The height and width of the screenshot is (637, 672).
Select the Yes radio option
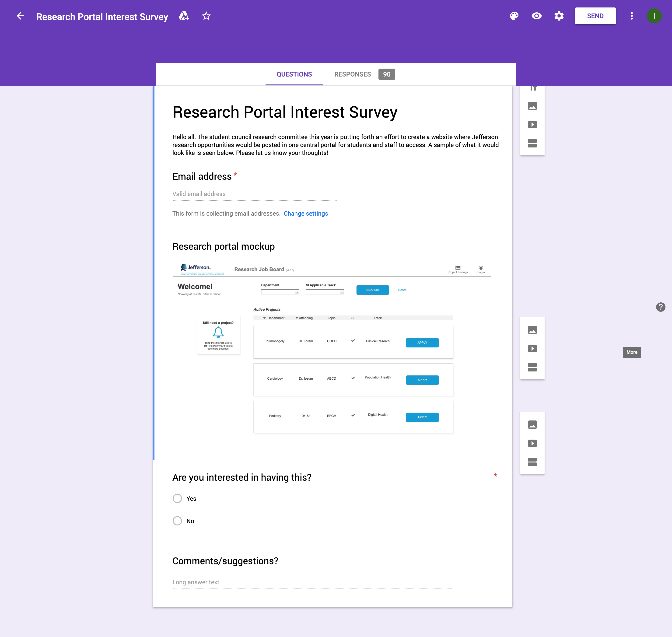click(177, 498)
